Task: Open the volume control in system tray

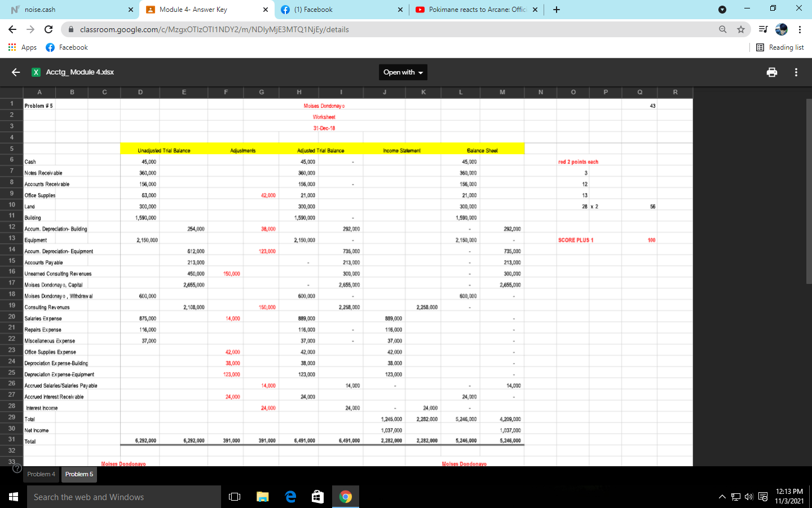Action: pyautogui.click(x=749, y=497)
